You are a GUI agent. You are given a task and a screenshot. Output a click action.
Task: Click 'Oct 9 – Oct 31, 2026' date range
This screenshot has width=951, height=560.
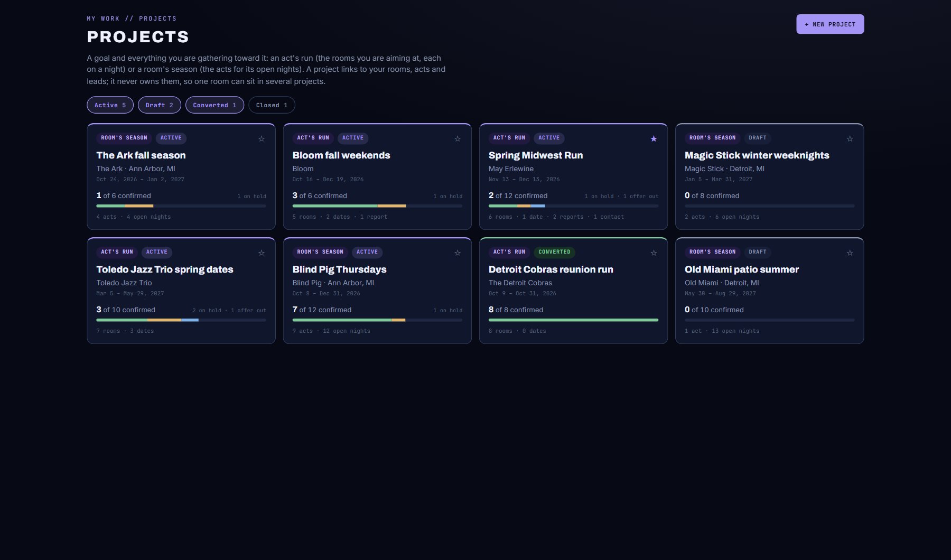pyautogui.click(x=522, y=294)
